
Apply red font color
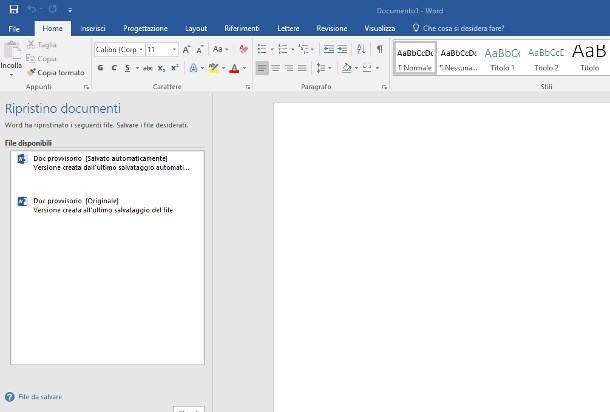point(234,68)
